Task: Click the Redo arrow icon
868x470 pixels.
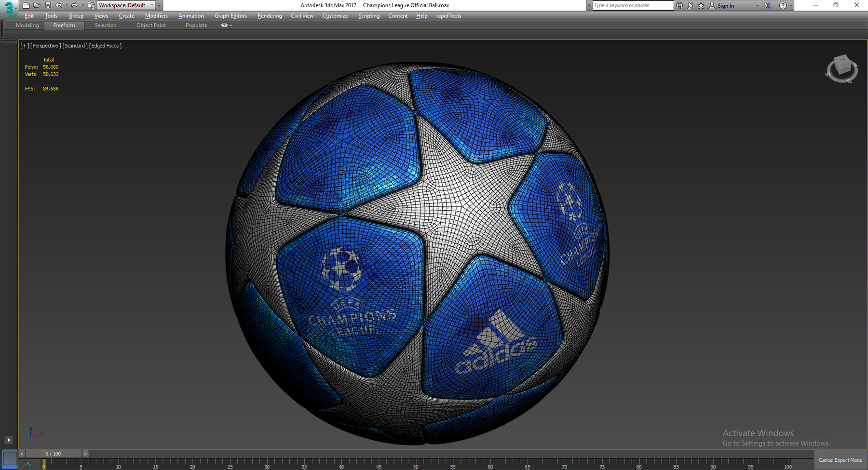Action: coord(74,5)
